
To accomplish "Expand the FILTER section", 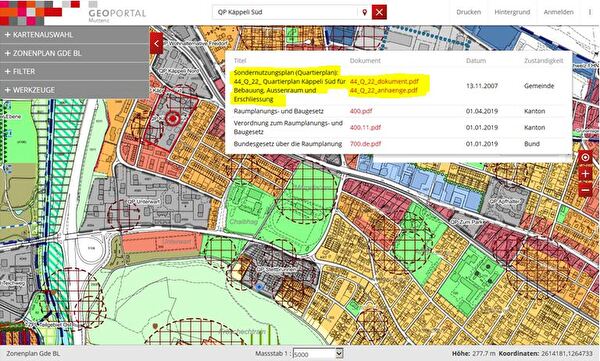I will (x=75, y=72).
